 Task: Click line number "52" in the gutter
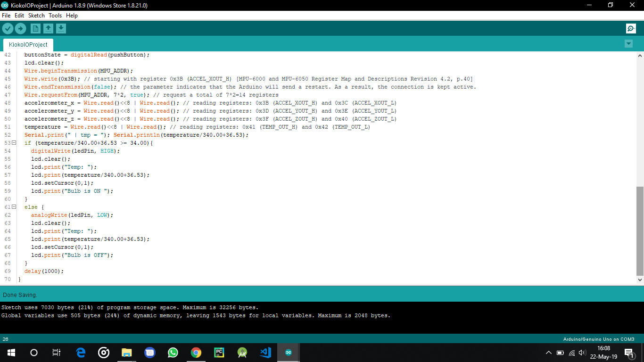tap(7, 135)
